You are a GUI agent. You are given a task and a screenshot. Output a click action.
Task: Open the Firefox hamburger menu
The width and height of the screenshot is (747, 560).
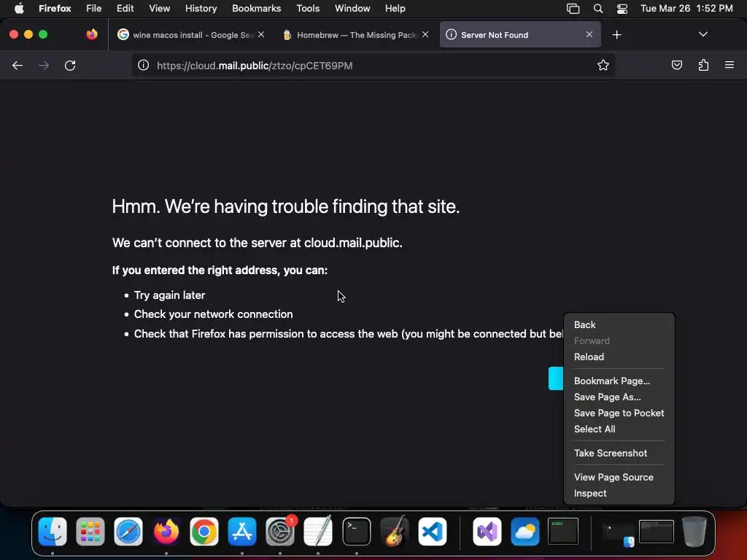tap(729, 65)
